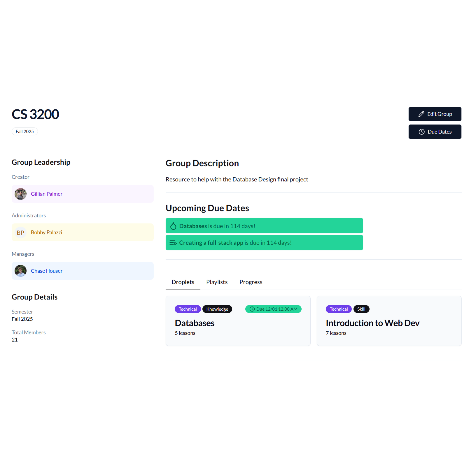Viewport: 476px width, 476px height.
Task: Open the Progress tab
Action: [x=251, y=282]
